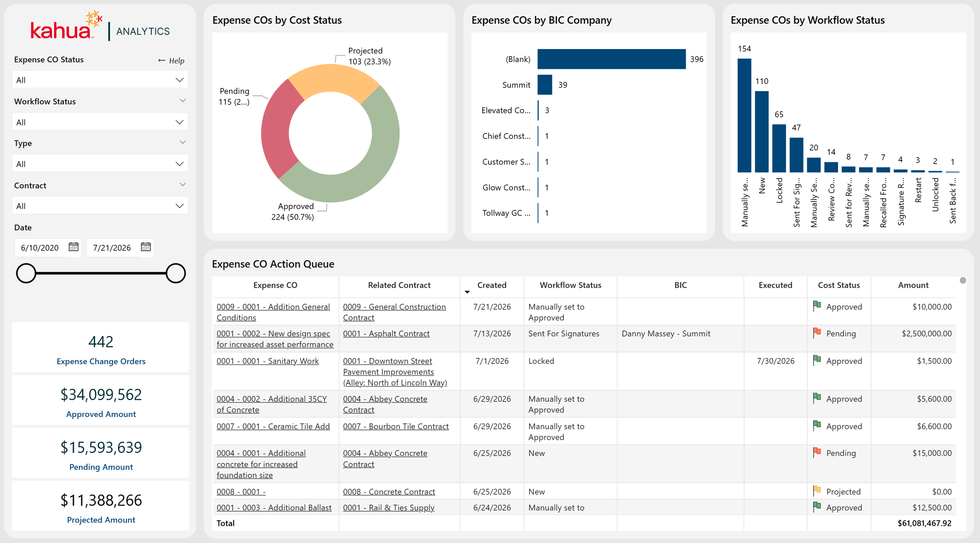This screenshot has height=543, width=980.
Task: Collapse the Type filter chevron
Action: [x=183, y=143]
